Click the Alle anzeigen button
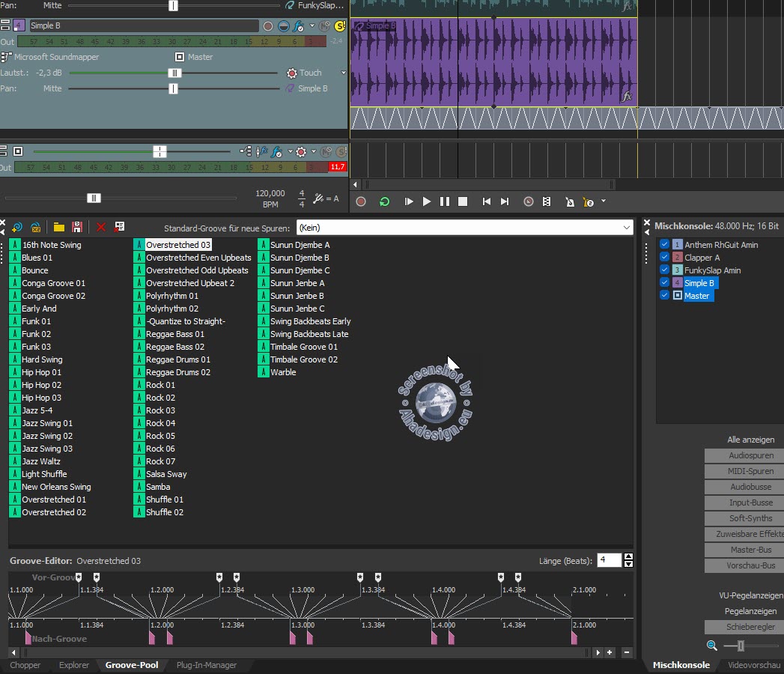This screenshot has height=674, width=784. 750,440
